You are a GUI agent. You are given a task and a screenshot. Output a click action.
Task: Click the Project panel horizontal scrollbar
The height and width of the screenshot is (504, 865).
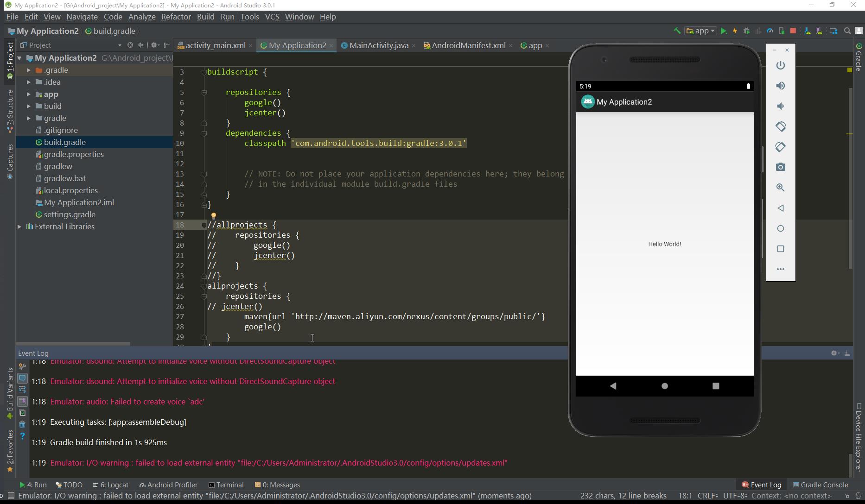73,344
